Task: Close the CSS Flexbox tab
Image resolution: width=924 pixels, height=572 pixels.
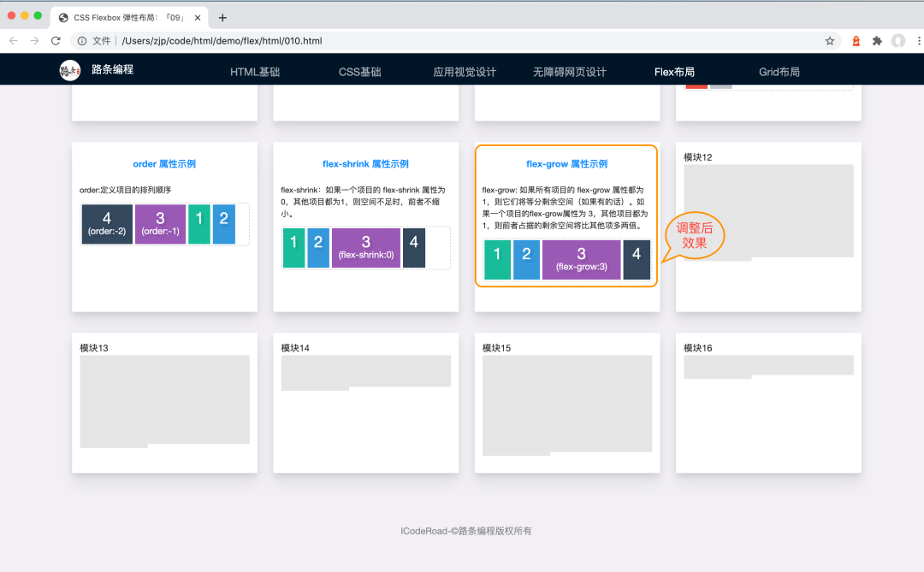Action: [198, 18]
